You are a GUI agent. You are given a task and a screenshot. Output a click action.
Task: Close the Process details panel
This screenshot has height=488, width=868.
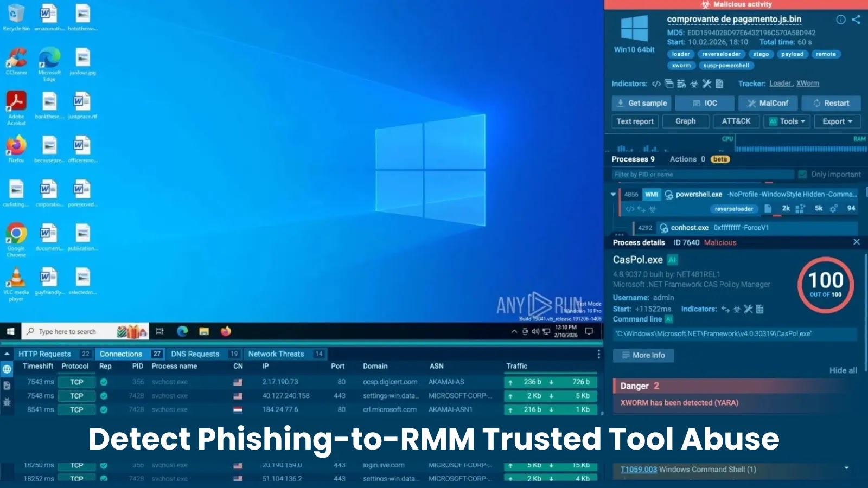click(857, 242)
